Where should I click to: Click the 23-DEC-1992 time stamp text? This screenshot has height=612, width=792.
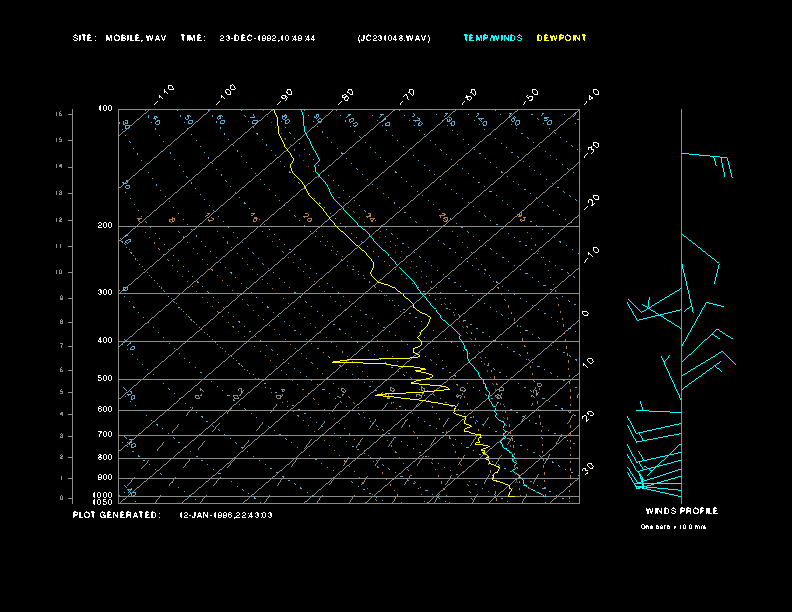click(267, 38)
